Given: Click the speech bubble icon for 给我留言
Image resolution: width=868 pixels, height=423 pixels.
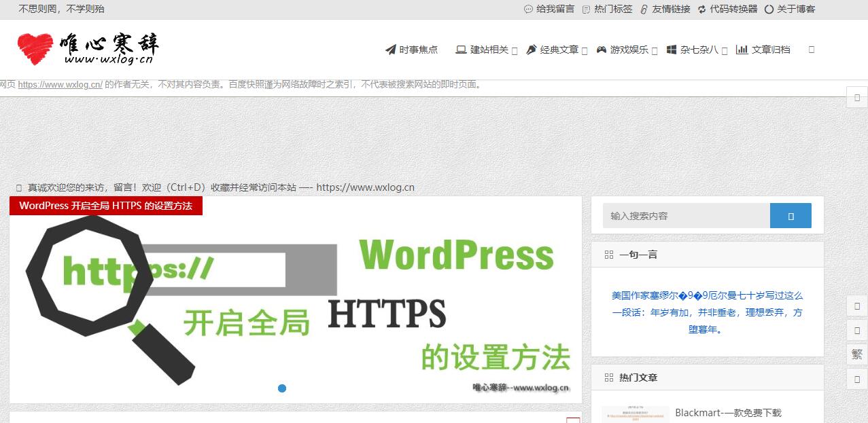Looking at the screenshot, I should point(528,10).
